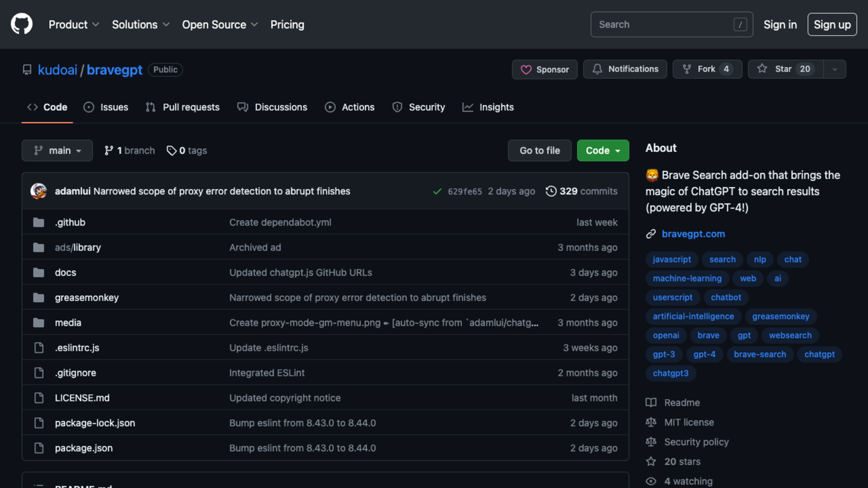Click the commit history clock icon
Image resolution: width=868 pixels, height=488 pixels.
coord(551,191)
